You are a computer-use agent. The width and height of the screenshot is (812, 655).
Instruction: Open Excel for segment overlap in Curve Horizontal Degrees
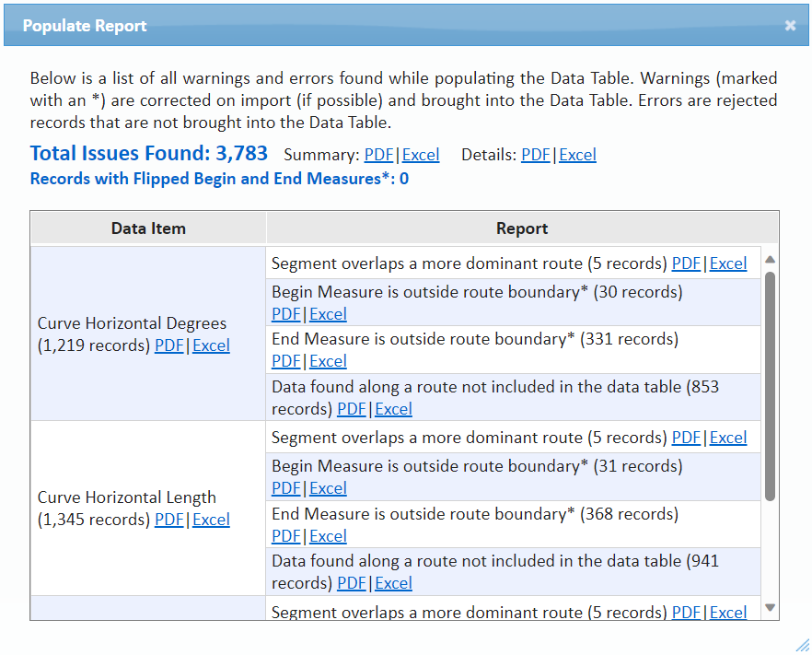pos(728,263)
